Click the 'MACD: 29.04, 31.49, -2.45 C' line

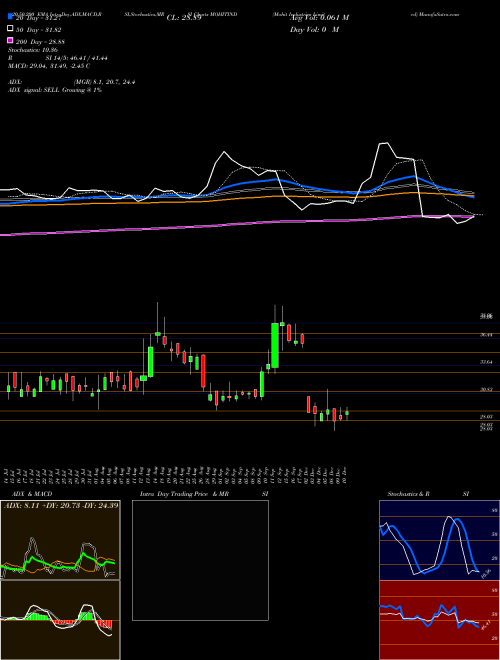[49, 66]
